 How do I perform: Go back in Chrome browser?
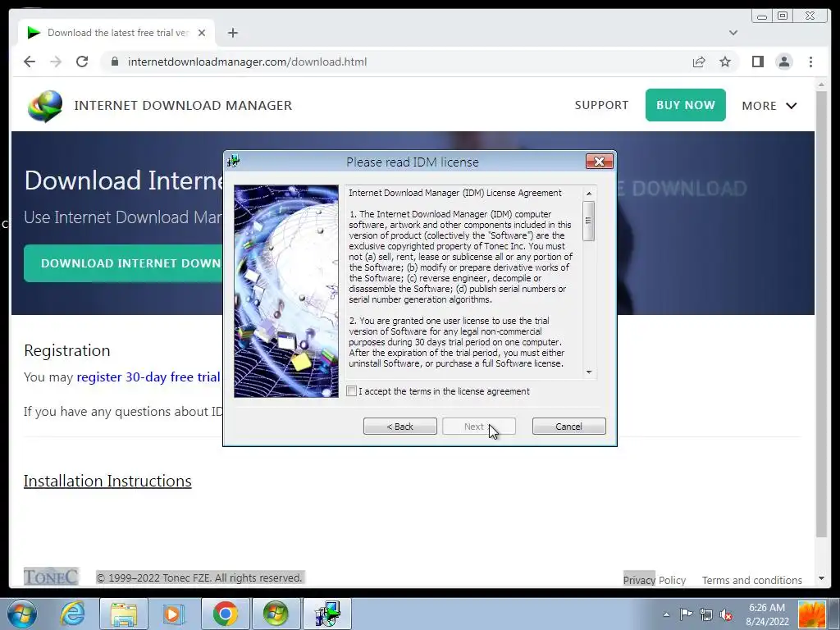30,62
